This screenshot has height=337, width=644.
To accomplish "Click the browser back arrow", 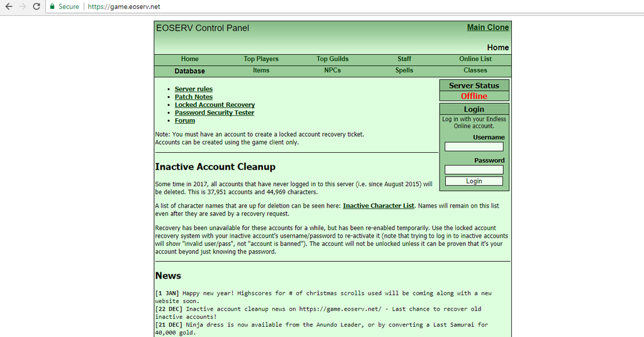I will [x=9, y=6].
